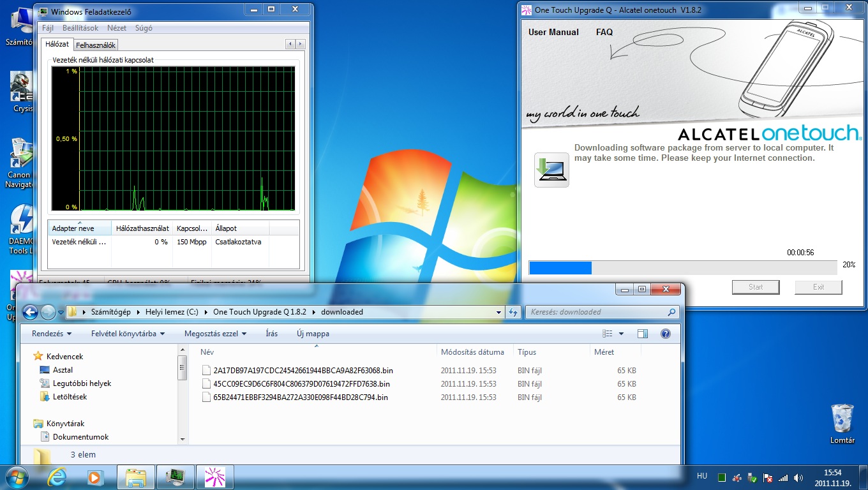The width and height of the screenshot is (868, 490).
Task: Switch to the Felhasználók tab
Action: [96, 45]
